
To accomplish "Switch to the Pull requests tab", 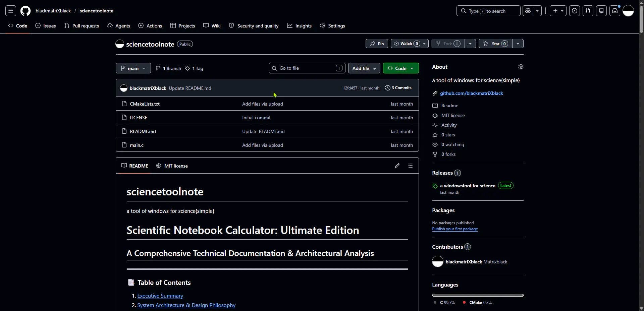I will point(82,26).
